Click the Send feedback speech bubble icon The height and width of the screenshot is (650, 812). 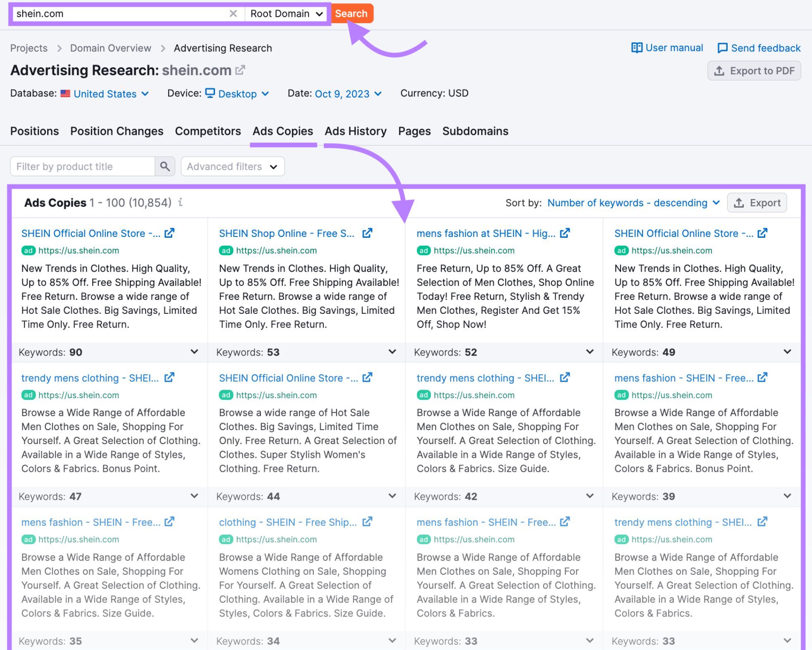[722, 48]
